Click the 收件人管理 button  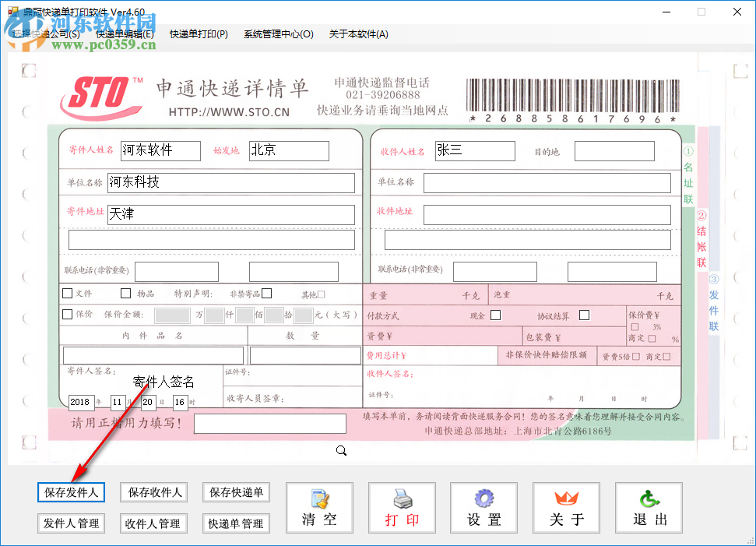tap(153, 523)
